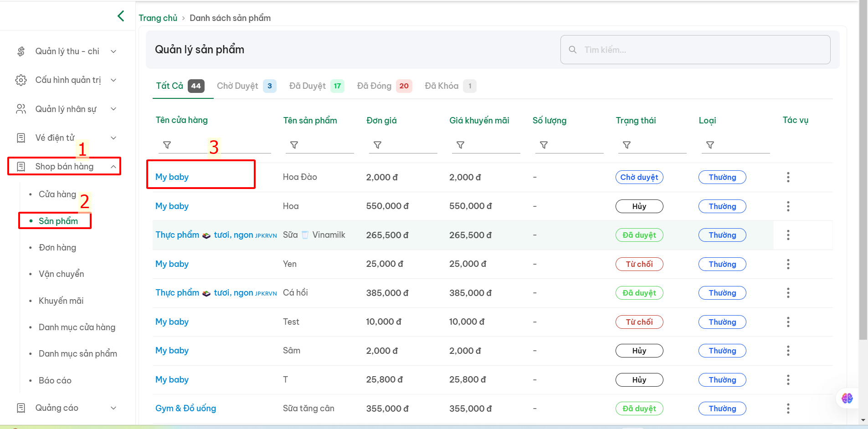
Task: Open Gym & Đồ uống store link
Action: [x=186, y=409]
